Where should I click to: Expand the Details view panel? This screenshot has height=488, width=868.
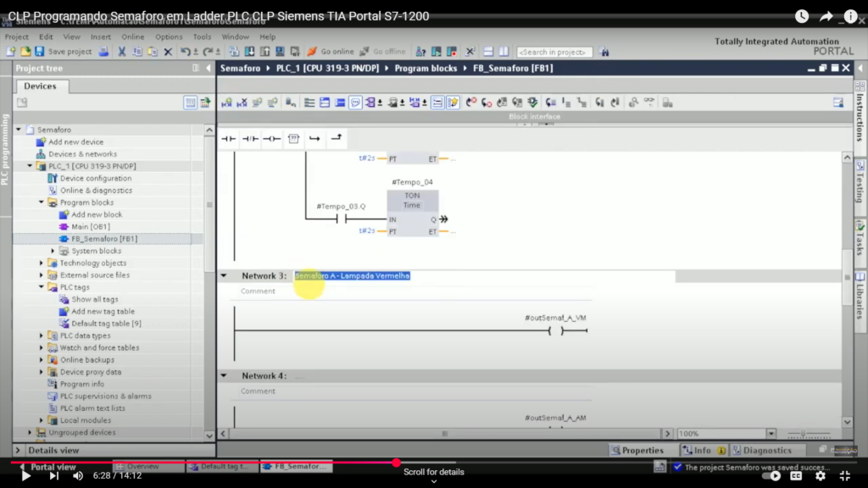(x=18, y=451)
